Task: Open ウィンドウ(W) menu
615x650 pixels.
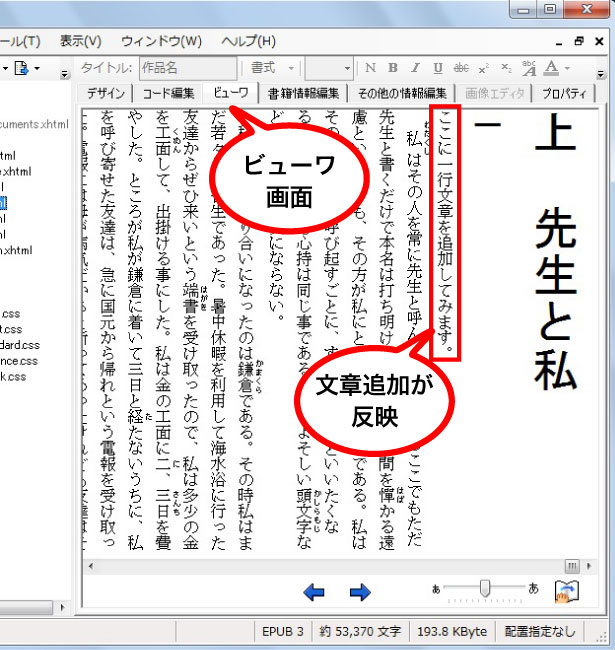Action: (161, 41)
